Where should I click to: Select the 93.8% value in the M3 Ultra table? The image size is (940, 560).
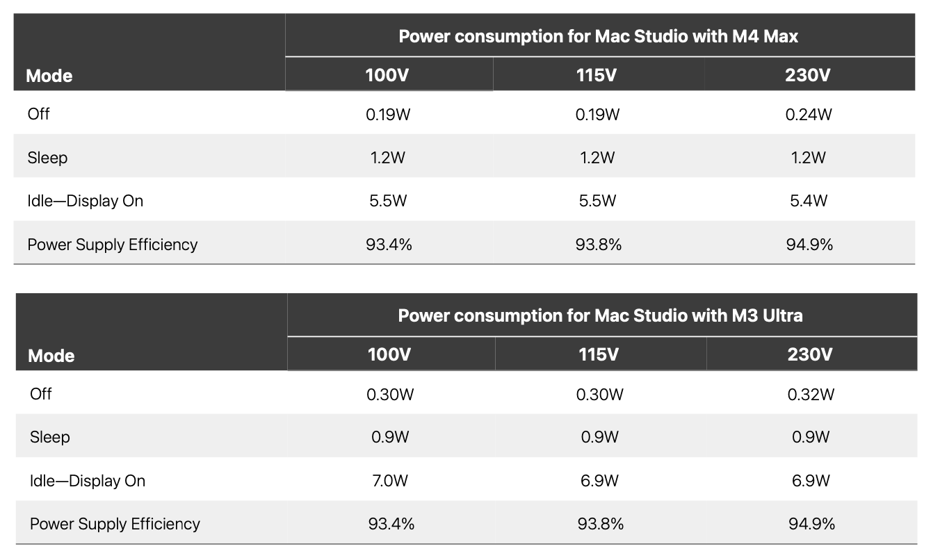[x=600, y=524]
